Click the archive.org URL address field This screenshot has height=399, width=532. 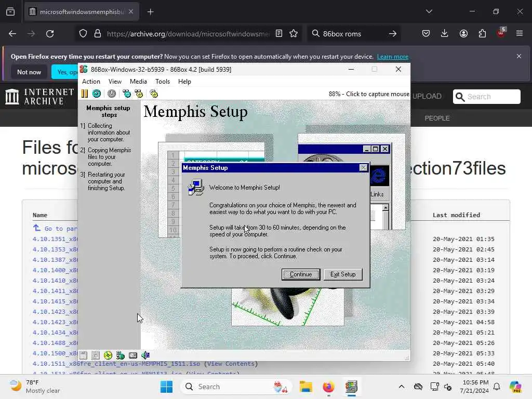point(188,34)
